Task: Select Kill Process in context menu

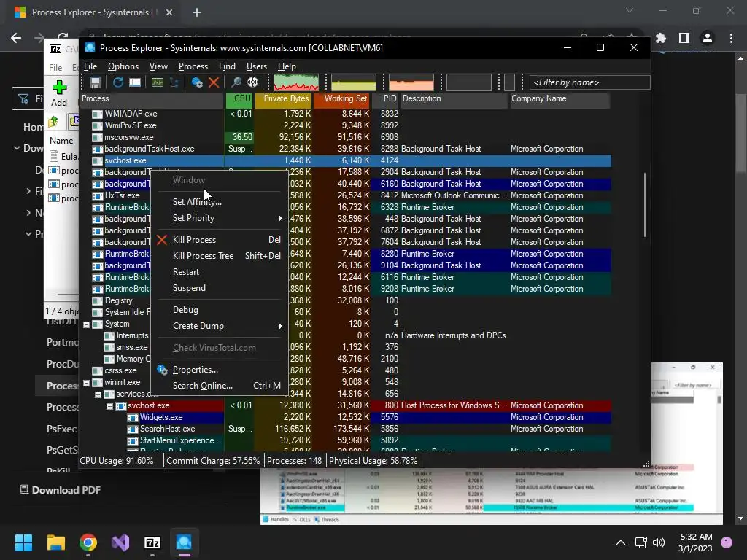Action: (x=220, y=240)
